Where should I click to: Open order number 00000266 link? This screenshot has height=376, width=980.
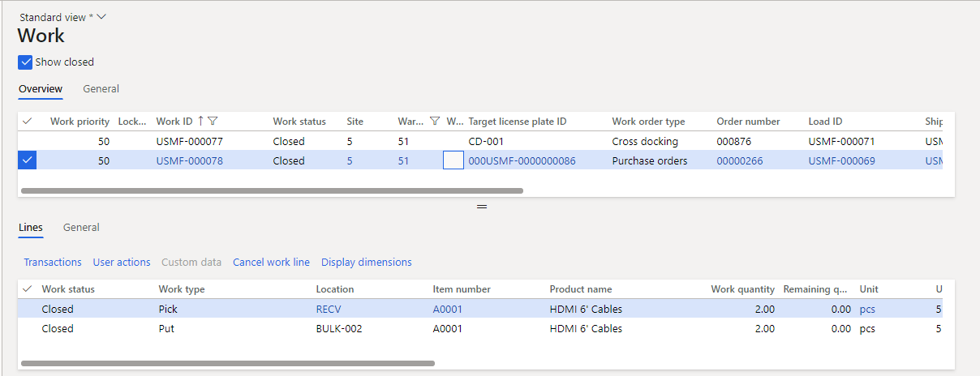[x=740, y=160]
